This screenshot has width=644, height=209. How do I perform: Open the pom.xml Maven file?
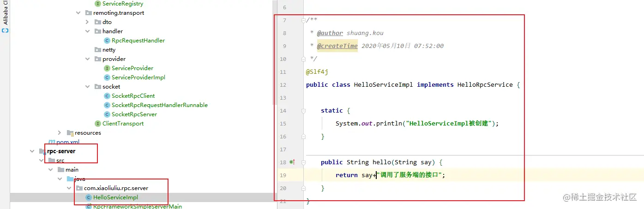[x=67, y=142]
